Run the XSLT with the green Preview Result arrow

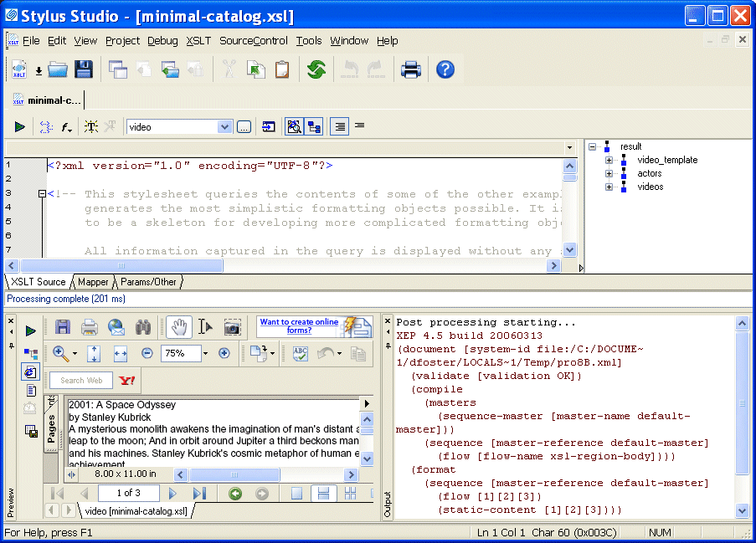click(19, 126)
